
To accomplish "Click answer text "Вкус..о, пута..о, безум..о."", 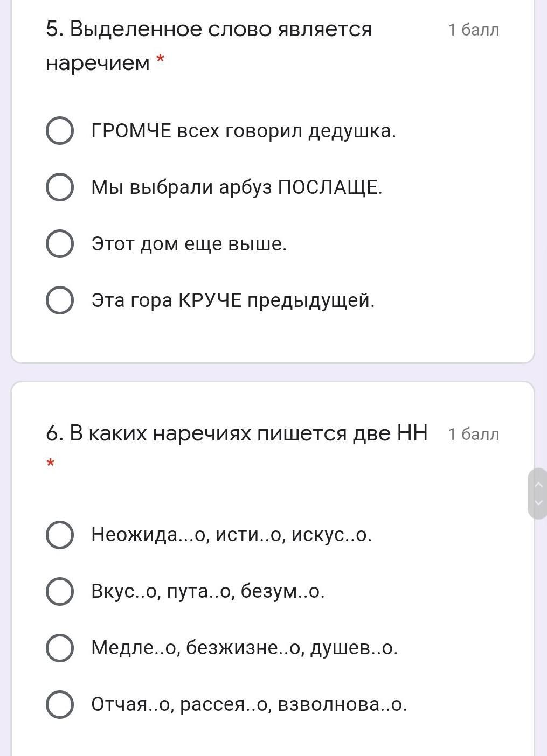I will [x=208, y=591].
